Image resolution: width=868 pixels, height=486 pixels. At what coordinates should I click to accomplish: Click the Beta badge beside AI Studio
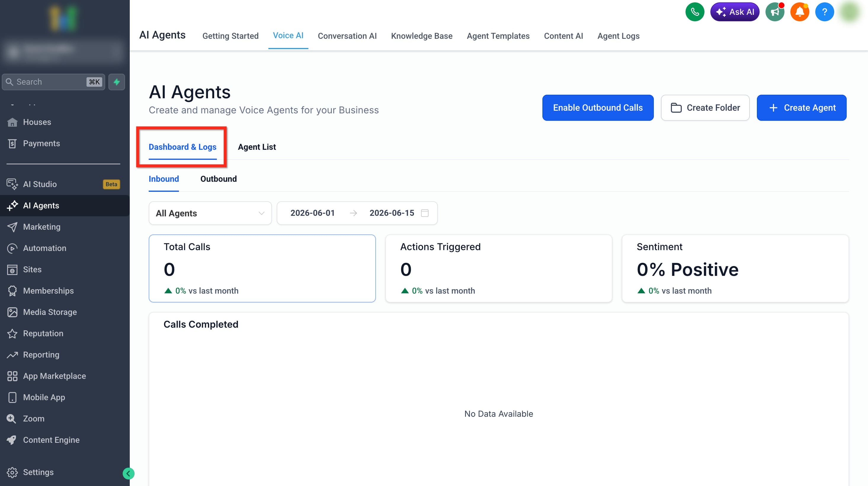(111, 184)
